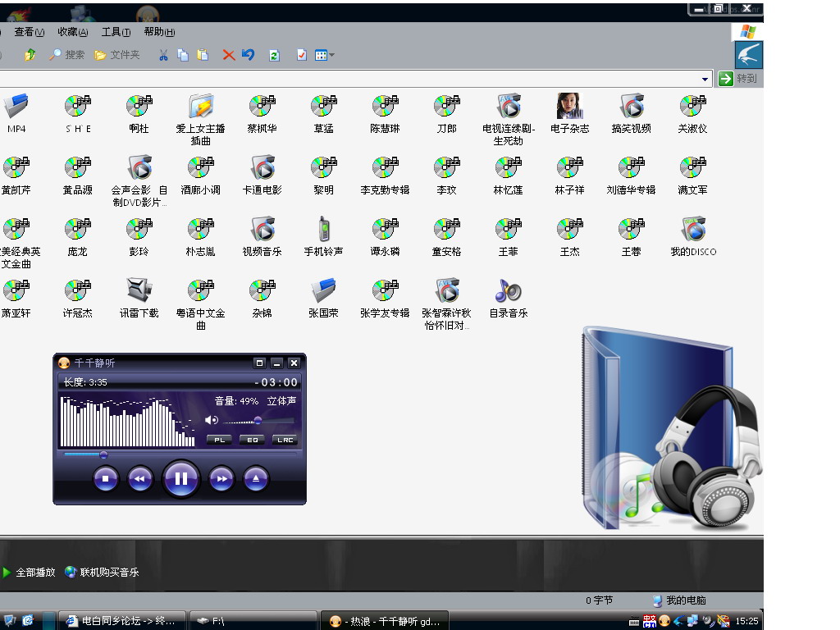Toggle the EQ equalizer panel
Image resolution: width=840 pixels, height=630 pixels.
click(252, 440)
